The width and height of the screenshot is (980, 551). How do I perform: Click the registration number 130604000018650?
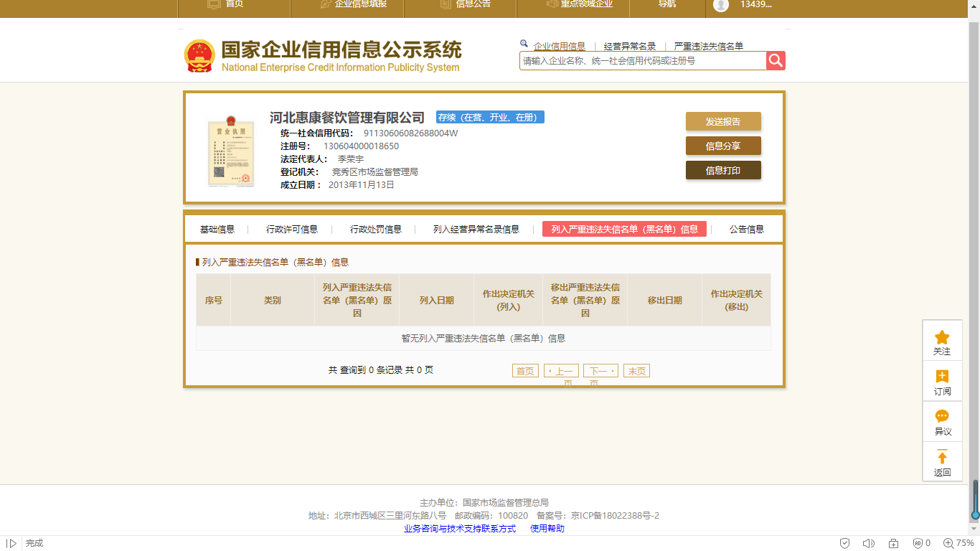coord(361,146)
